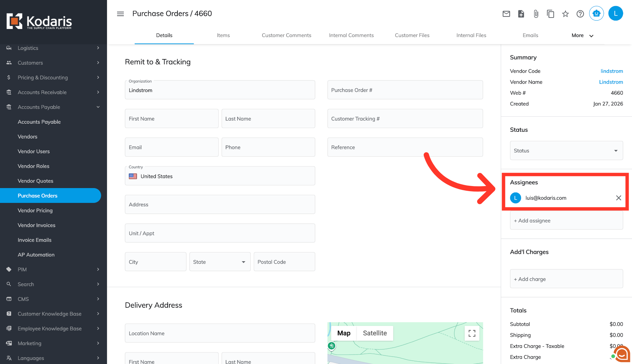Select the Map view button

344,333
